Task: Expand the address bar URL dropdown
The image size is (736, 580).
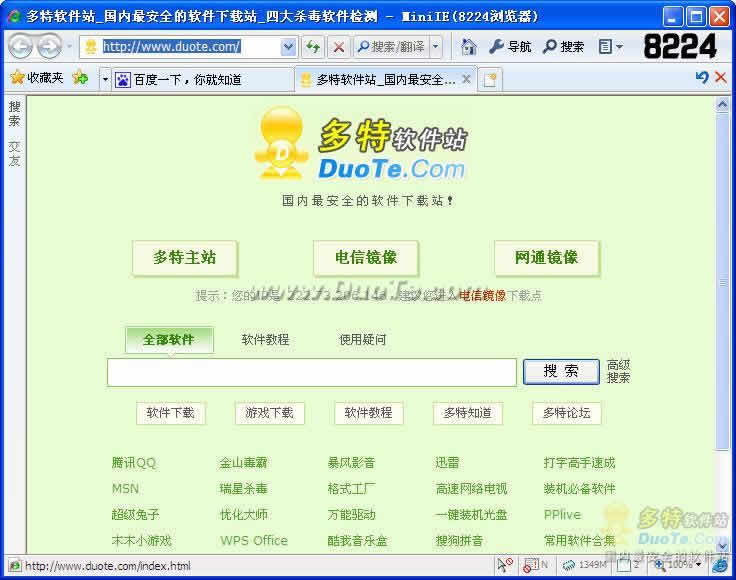Action: [x=288, y=46]
